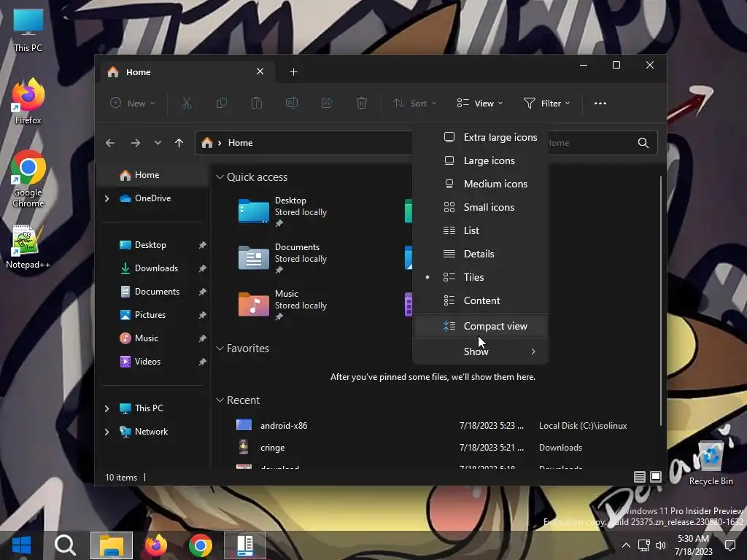
Task: Click Chrome icon in the taskbar
Action: 201,545
